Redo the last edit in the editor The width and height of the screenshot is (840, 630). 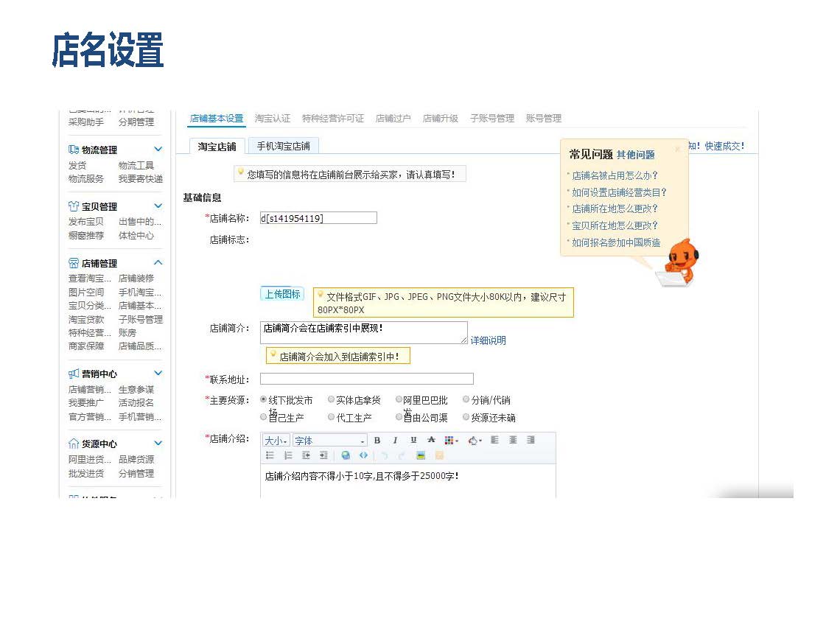402,456
